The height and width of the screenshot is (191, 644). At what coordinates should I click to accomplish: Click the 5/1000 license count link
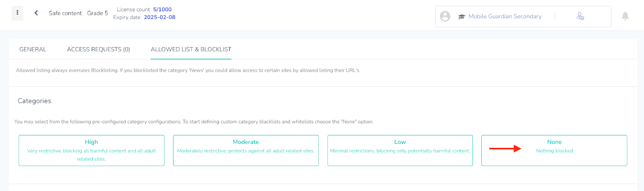(162, 9)
